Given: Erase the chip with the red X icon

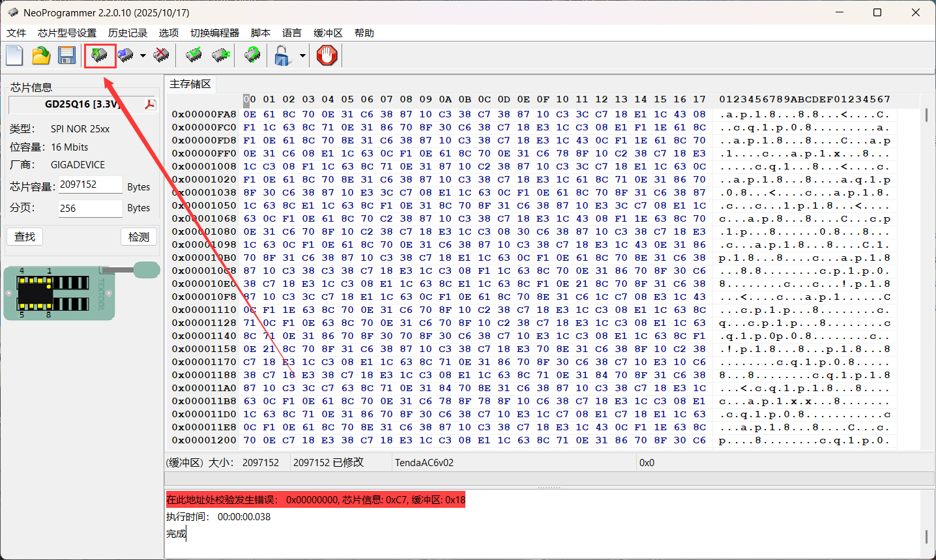Looking at the screenshot, I should click(x=161, y=56).
